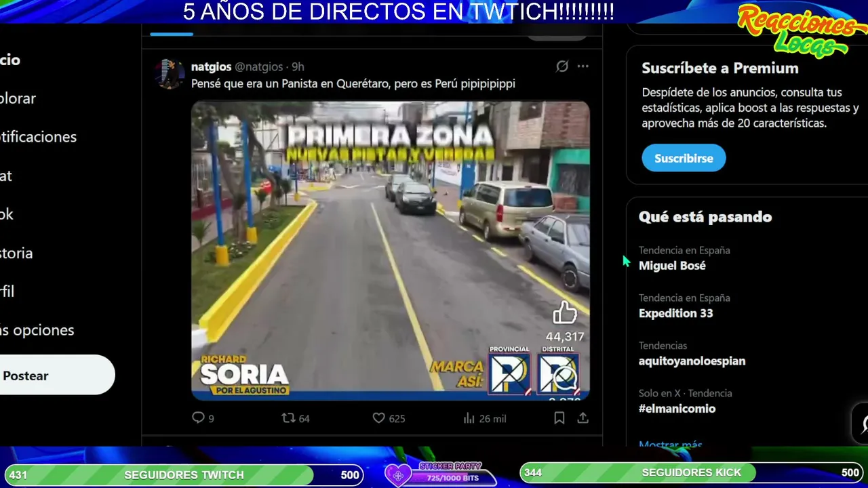
Task: Open the Miguel Bosé trend
Action: point(672,266)
